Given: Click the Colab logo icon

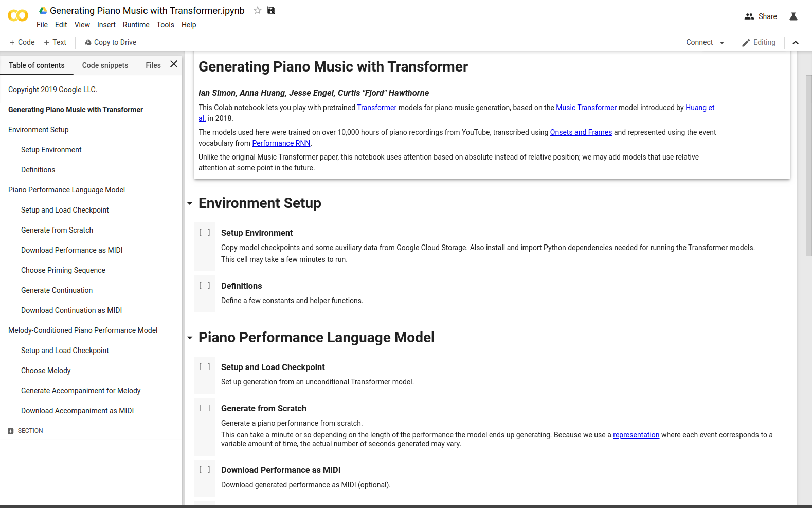Looking at the screenshot, I should (x=18, y=16).
